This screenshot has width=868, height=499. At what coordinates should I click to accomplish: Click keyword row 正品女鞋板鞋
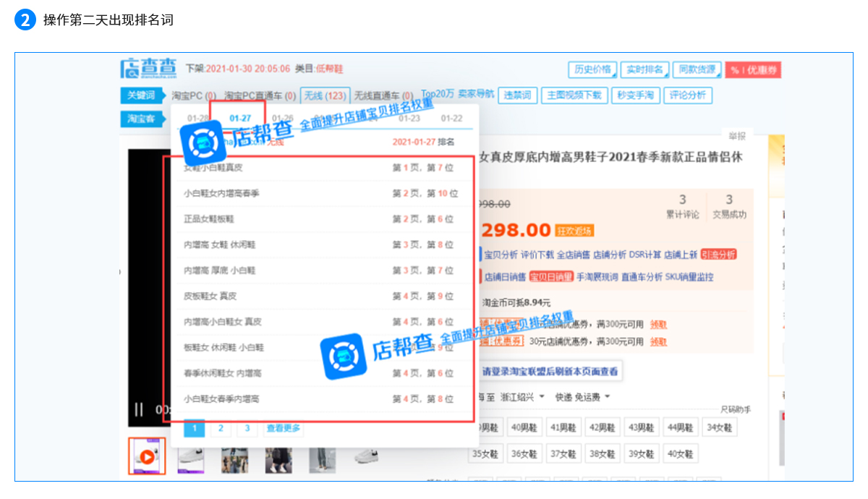322,219
